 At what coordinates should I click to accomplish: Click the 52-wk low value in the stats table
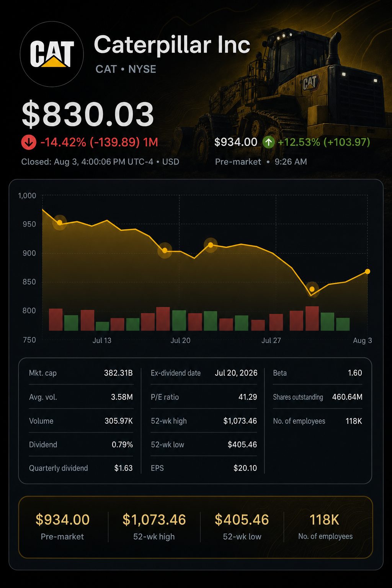tap(242, 444)
